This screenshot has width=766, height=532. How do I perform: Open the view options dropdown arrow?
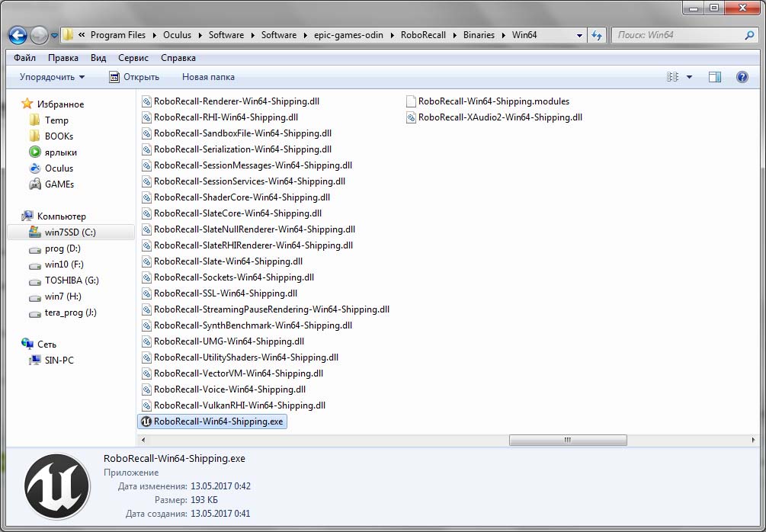(689, 77)
